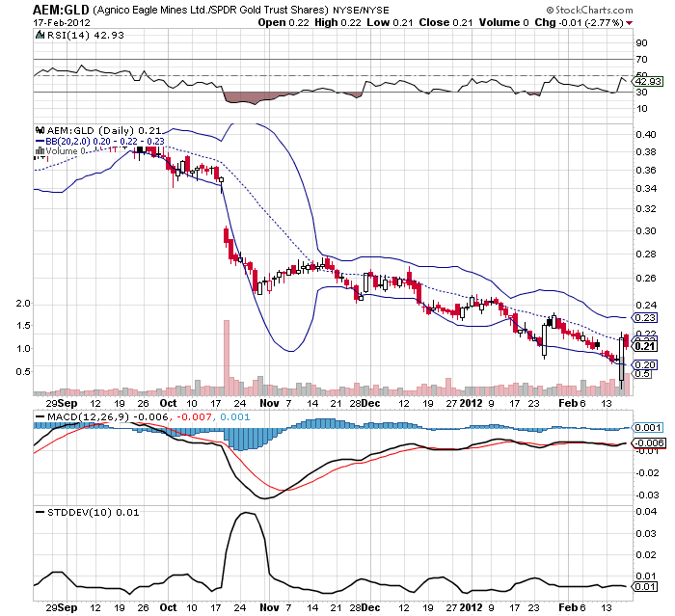675x616 pixels.
Task: Click the boxed 0.20 lower band tag
Action: pyautogui.click(x=645, y=365)
